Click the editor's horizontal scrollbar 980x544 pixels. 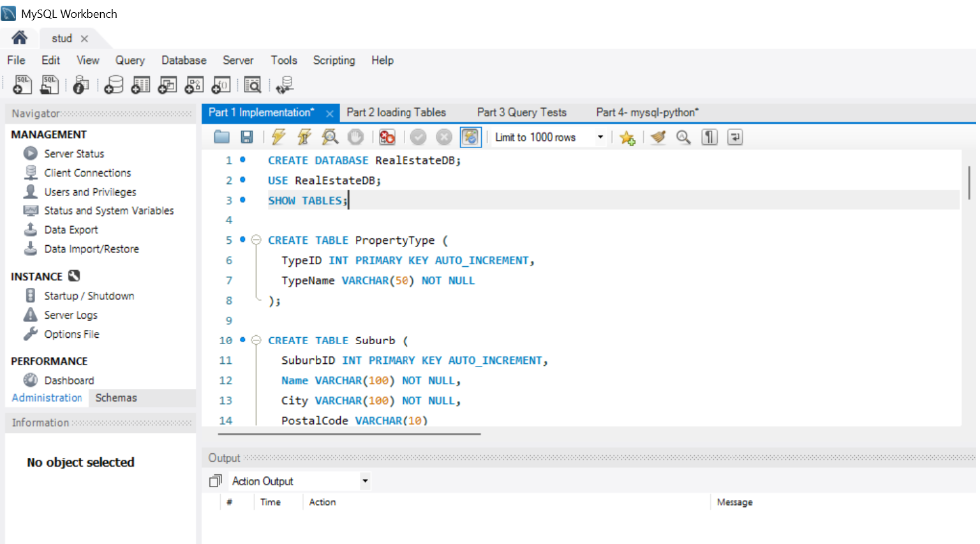tap(349, 434)
